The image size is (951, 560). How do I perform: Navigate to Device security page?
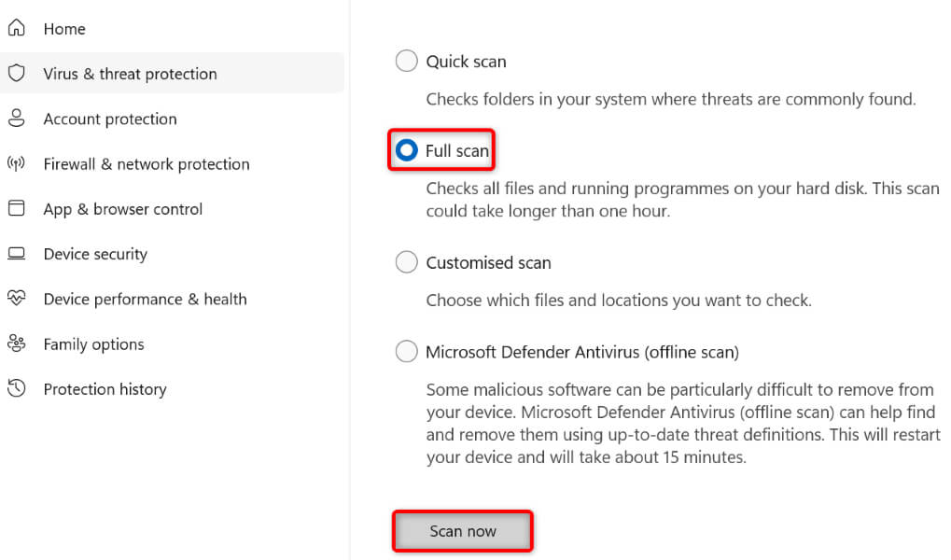coord(95,254)
